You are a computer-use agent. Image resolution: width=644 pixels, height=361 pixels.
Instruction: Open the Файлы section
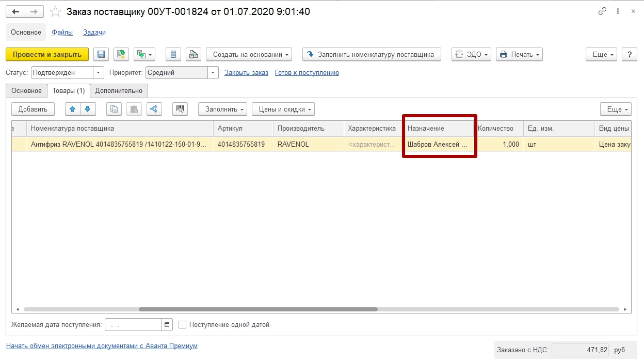(62, 32)
